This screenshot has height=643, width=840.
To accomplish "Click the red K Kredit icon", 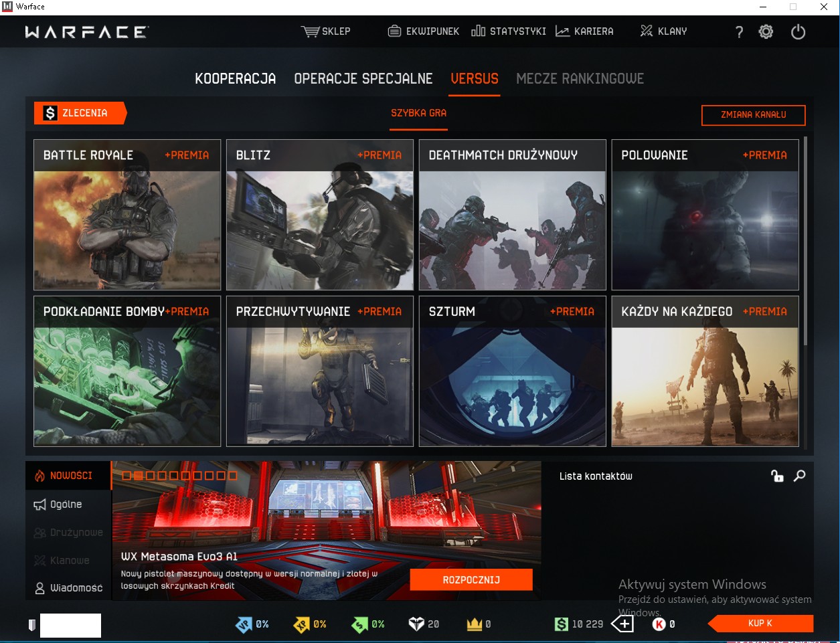I will click(659, 624).
